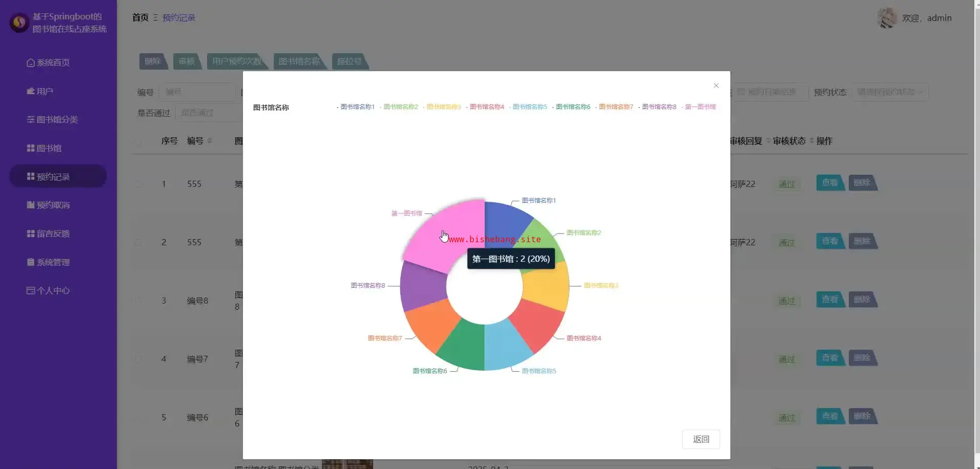Image resolution: width=980 pixels, height=469 pixels.
Task: Tick the checkbox for row number 2
Action: coord(138,242)
